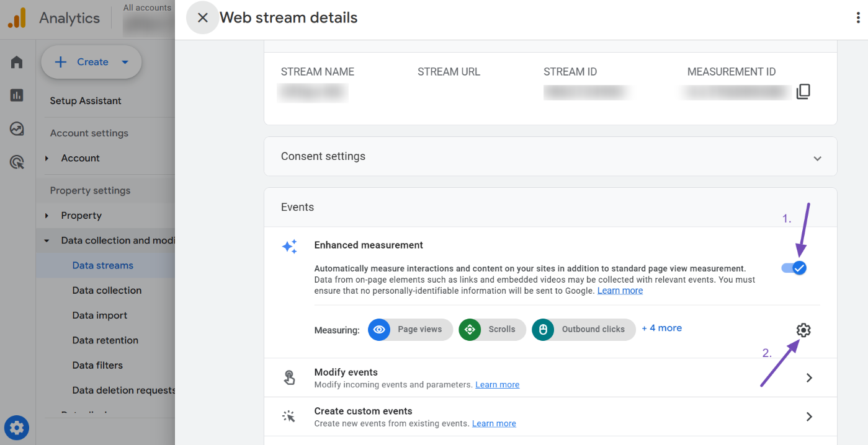Click the Create custom events row title

pyautogui.click(x=364, y=412)
